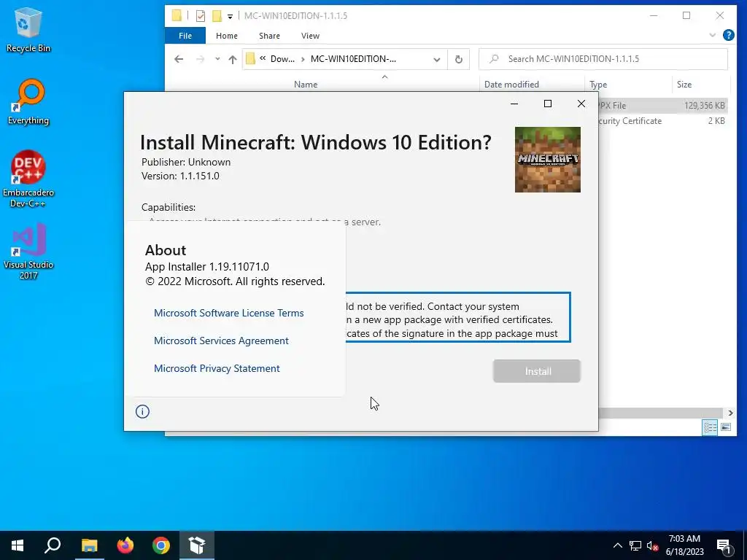
Task: Click the muted volume tray icon
Action: click(x=653, y=545)
